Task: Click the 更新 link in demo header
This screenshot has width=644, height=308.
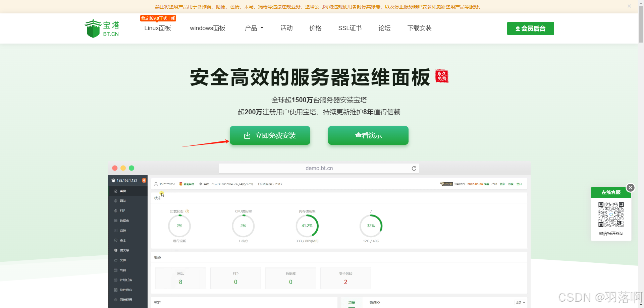Action: [502, 184]
